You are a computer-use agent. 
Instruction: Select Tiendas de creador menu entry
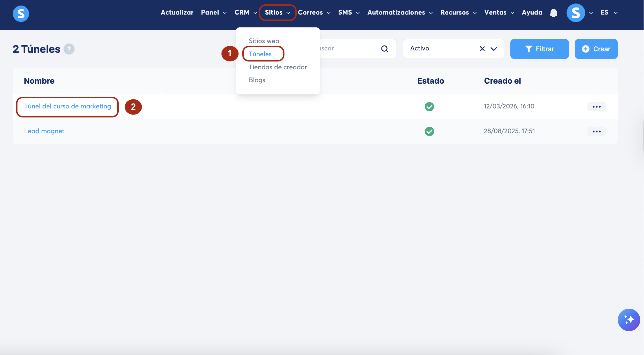(277, 67)
